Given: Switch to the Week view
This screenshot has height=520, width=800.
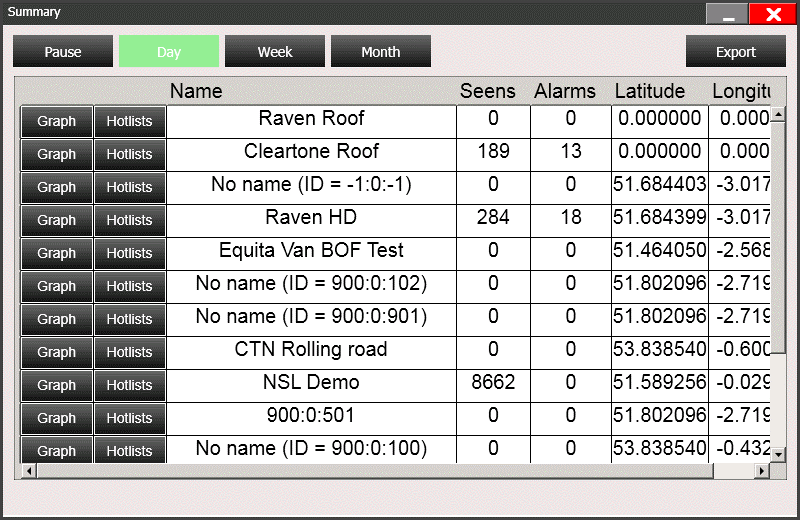Looking at the screenshot, I should click(275, 52).
